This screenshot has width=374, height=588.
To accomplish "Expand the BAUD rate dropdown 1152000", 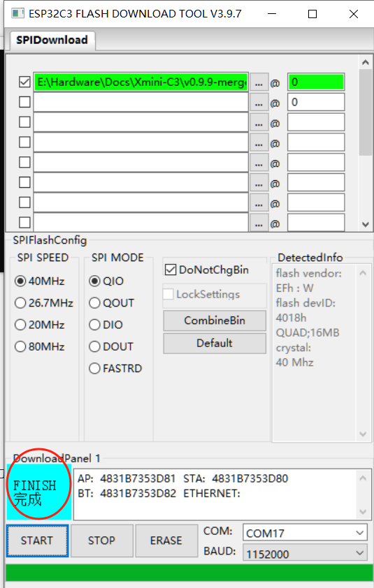I will (x=305, y=554).
